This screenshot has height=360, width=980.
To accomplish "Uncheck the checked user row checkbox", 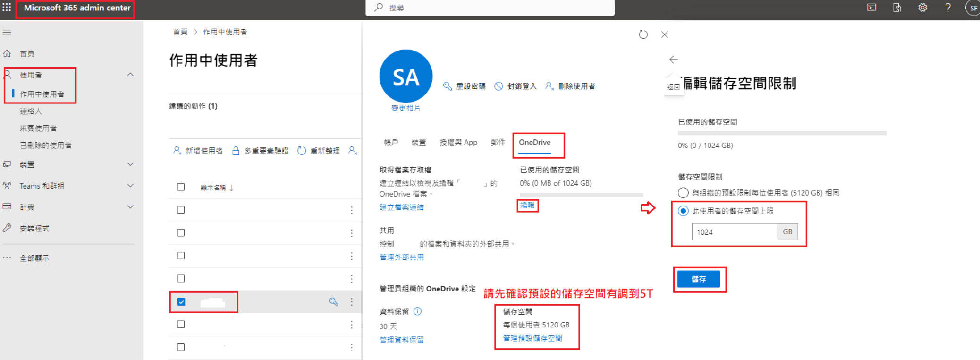I will pos(181,301).
